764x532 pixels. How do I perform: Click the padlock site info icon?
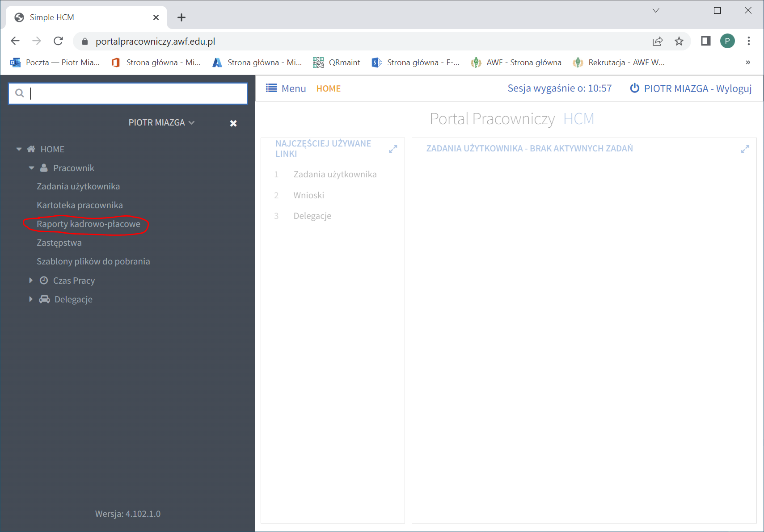(85, 42)
